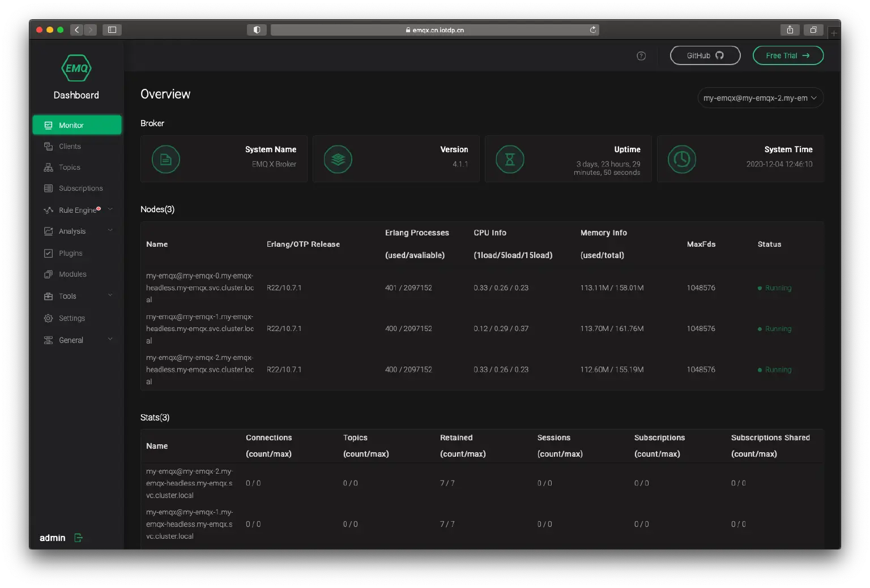Select the General menu item
The width and height of the screenshot is (870, 588).
click(70, 340)
